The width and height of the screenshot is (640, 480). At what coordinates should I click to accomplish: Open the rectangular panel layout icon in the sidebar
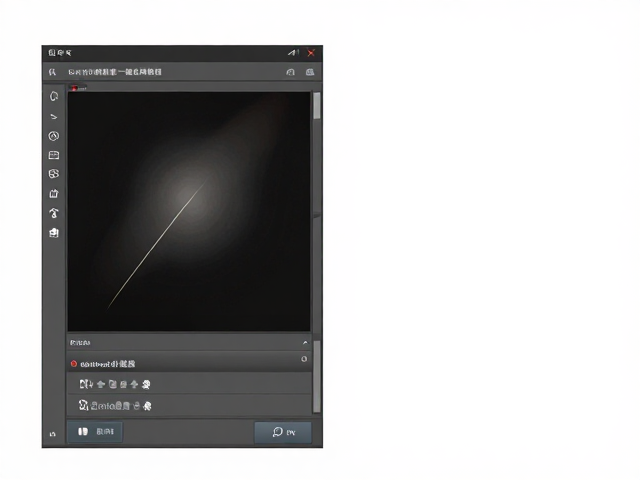pos(54,155)
